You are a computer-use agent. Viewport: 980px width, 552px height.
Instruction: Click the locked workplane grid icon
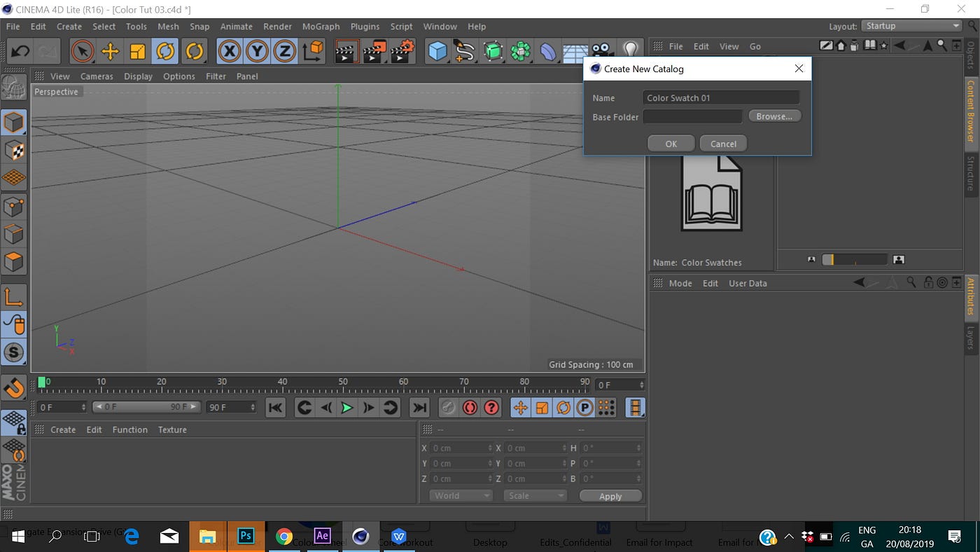tap(14, 422)
